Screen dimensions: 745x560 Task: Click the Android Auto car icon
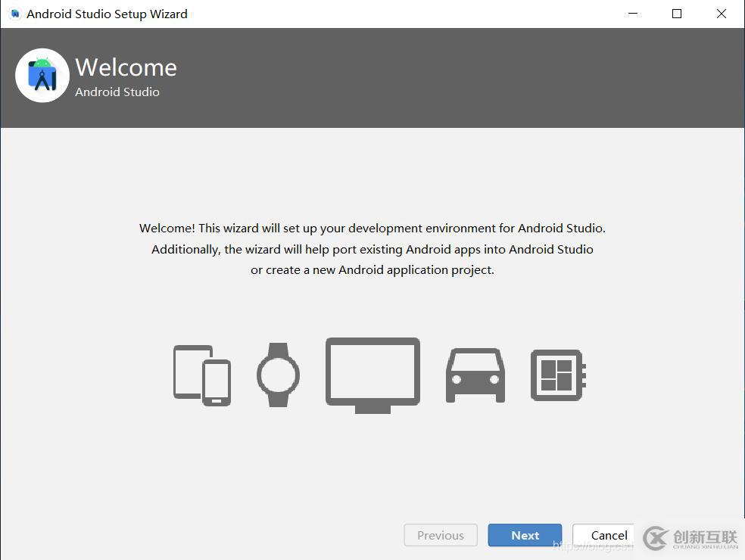[475, 375]
